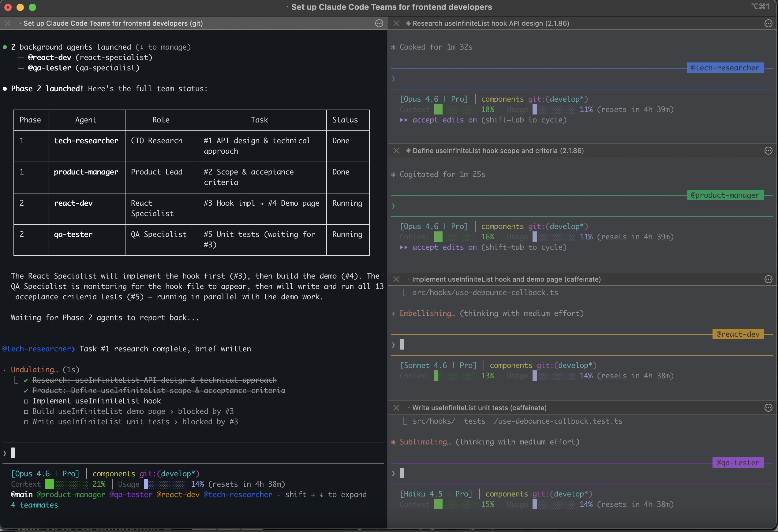Close the Define useInfiniteList scope pane
The height and width of the screenshot is (532, 778).
click(396, 151)
